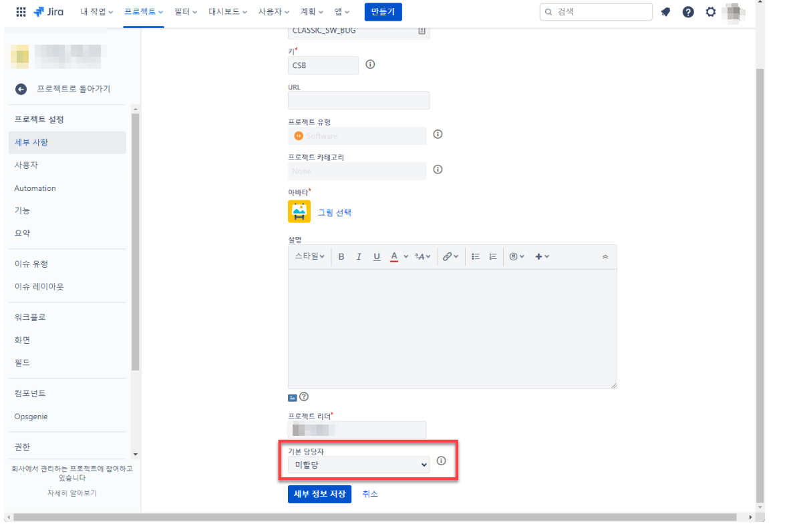Viewport: 799px width, 532px height.
Task: Toggle italic formatting in description editor
Action: coord(359,256)
